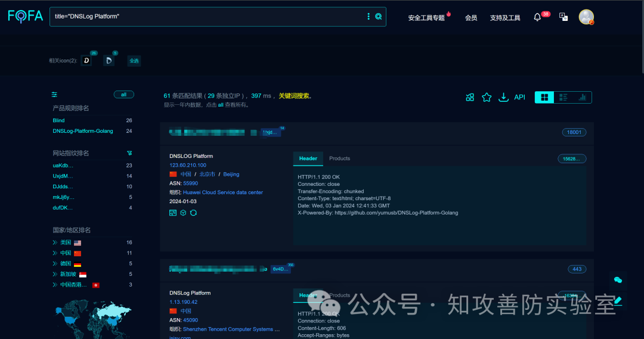Viewport: 644px width, 339px height.
Task: Click second result's 6v4D... icon hash tag
Action: (280, 269)
